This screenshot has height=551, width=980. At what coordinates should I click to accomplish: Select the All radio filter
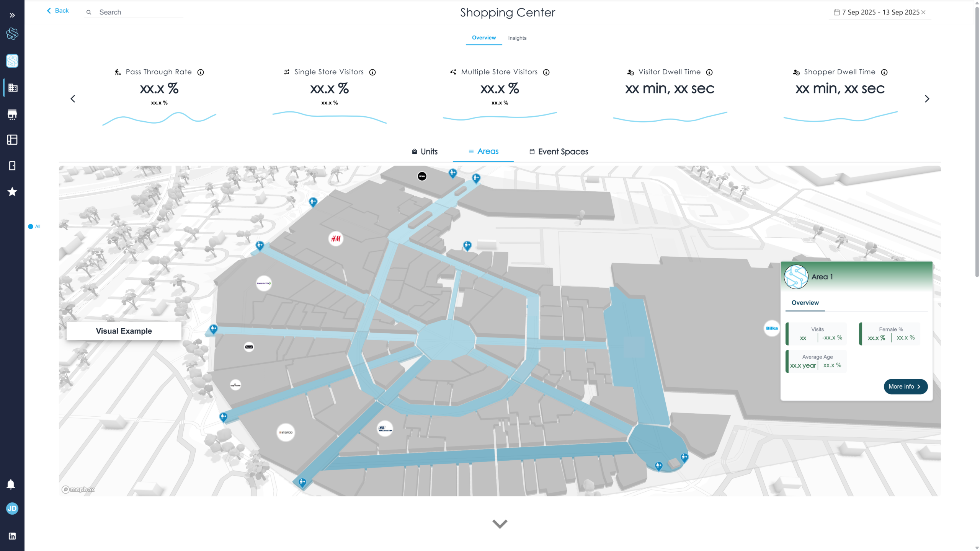[x=31, y=227]
